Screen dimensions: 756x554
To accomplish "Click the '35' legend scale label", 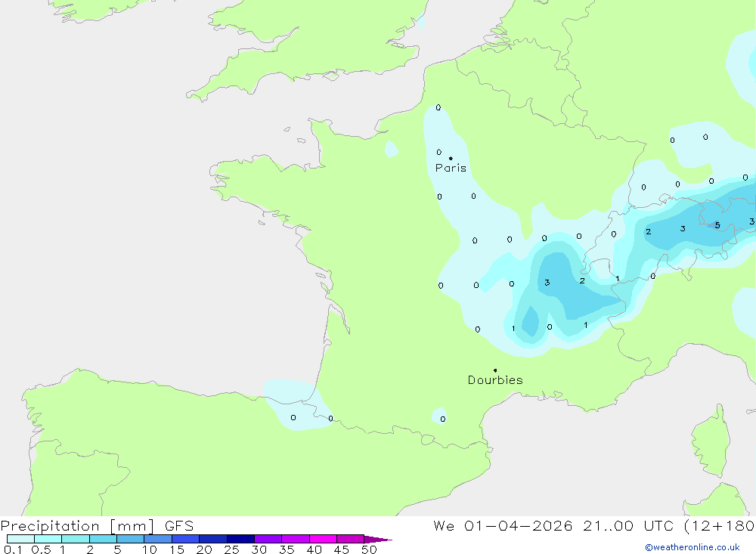I will coord(287,549).
